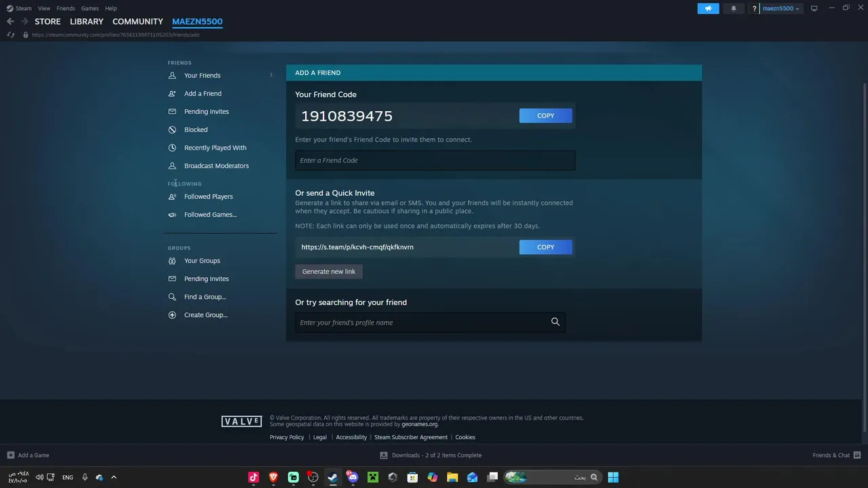
Task: Open friends Pending Invites envelope icon
Action: coord(172,112)
